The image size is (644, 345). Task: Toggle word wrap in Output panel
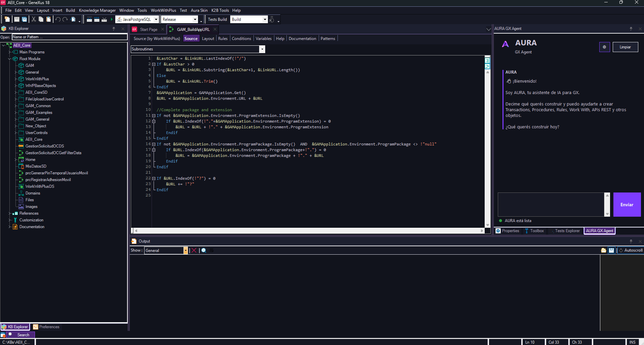coord(212,250)
